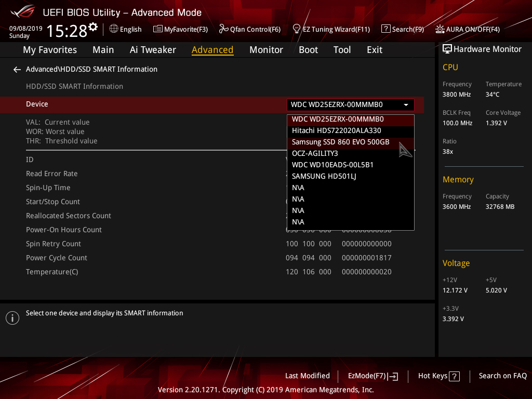Click the Start/Stop Count row
Screen dimensions: 532x399
point(53,202)
